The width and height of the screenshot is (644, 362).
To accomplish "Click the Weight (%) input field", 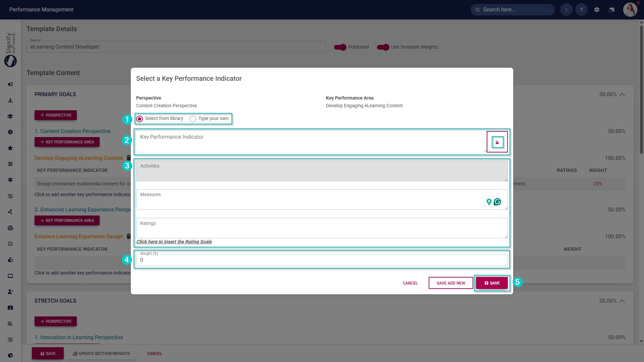I will point(322,260).
